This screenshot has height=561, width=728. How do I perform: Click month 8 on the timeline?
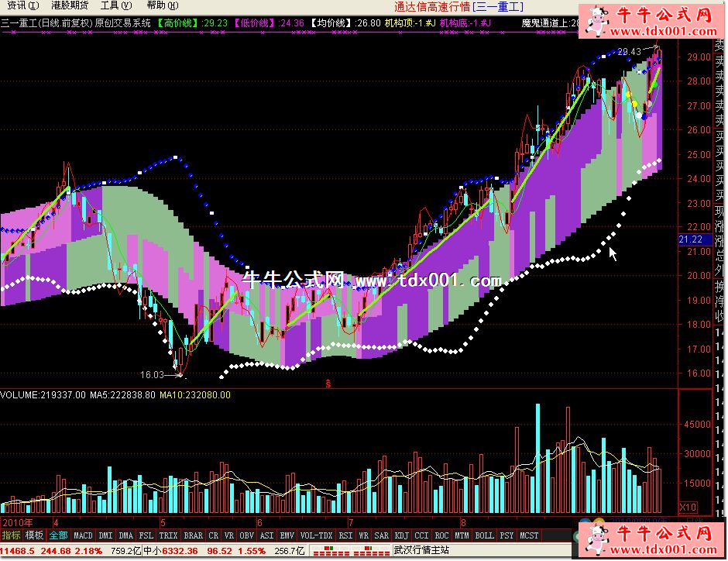[x=463, y=523]
